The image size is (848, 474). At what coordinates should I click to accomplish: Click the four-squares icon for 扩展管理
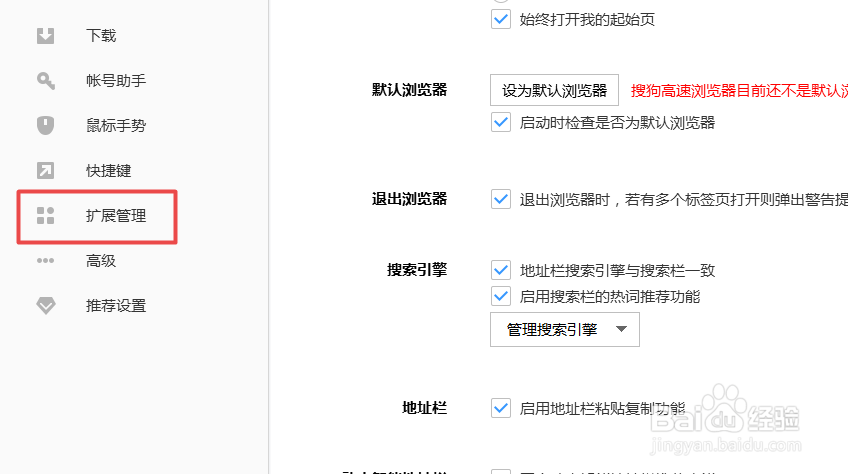click(45, 215)
